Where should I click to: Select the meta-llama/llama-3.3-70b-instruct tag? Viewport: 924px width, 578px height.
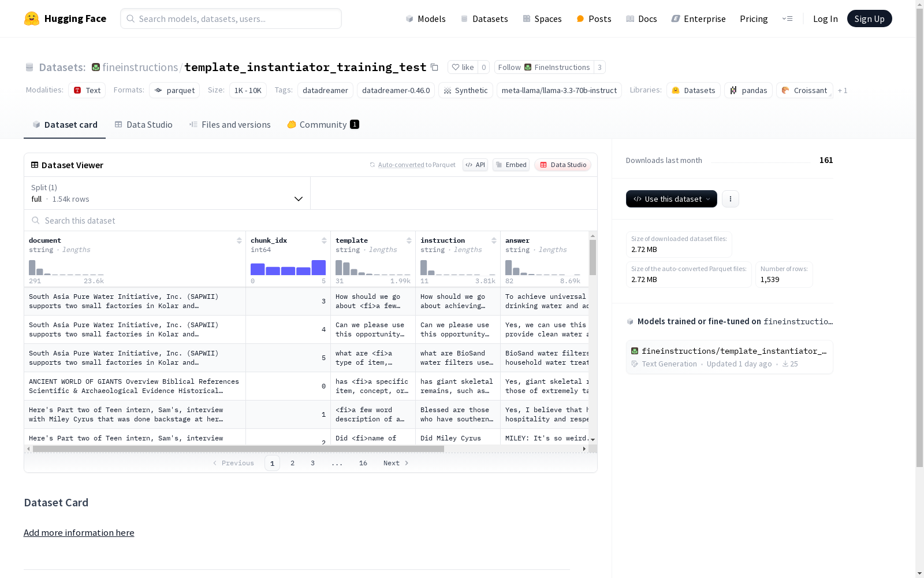click(559, 90)
